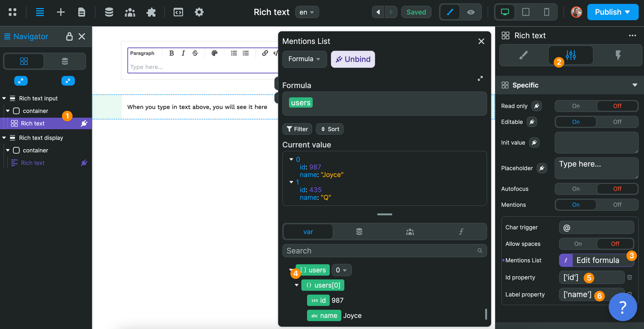
Task: Open the Filter option
Action: tap(297, 129)
